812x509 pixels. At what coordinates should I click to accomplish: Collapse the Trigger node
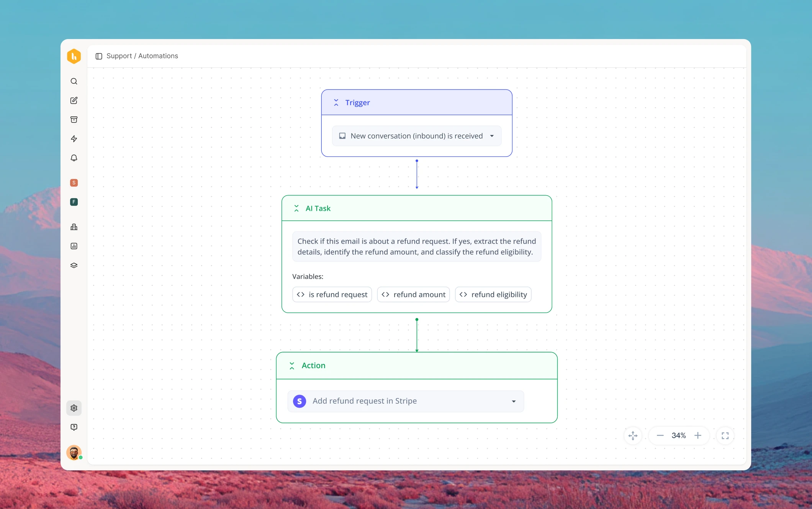[336, 103]
